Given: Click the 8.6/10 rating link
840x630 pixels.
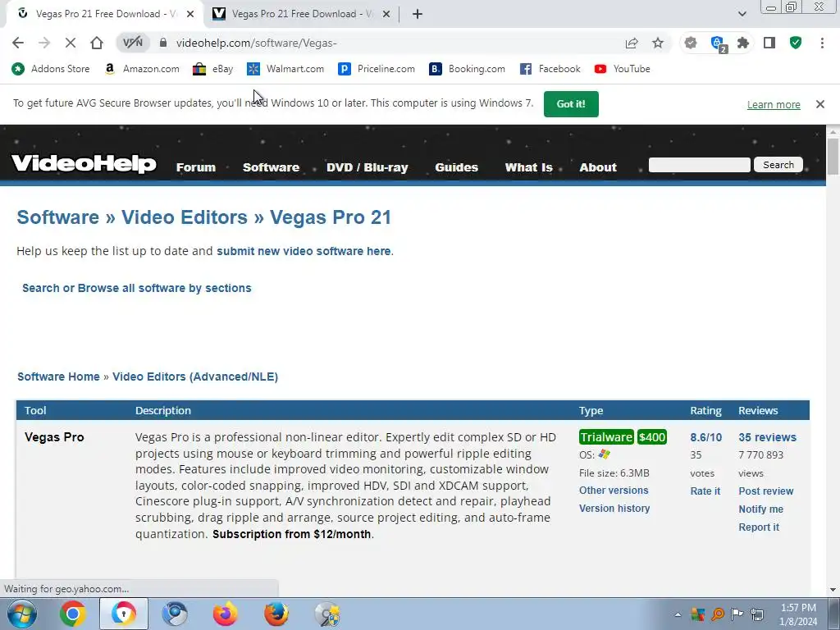Looking at the screenshot, I should point(706,437).
